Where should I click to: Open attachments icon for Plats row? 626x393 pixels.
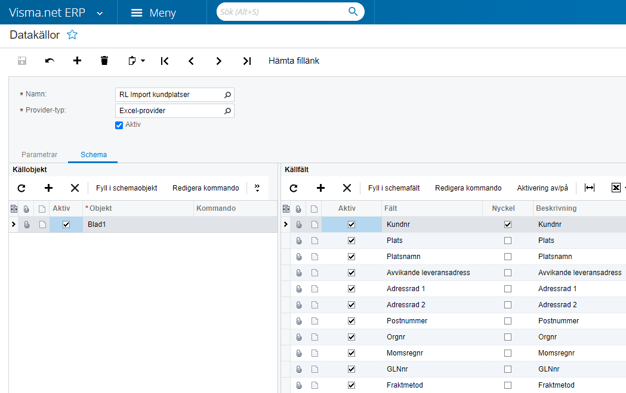pos(299,240)
